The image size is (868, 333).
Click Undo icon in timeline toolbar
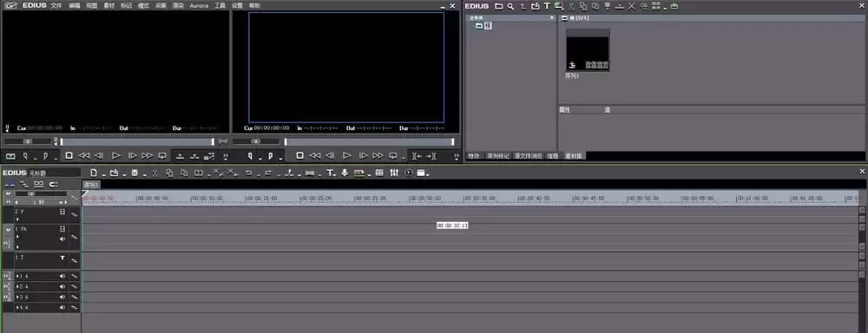(248, 173)
